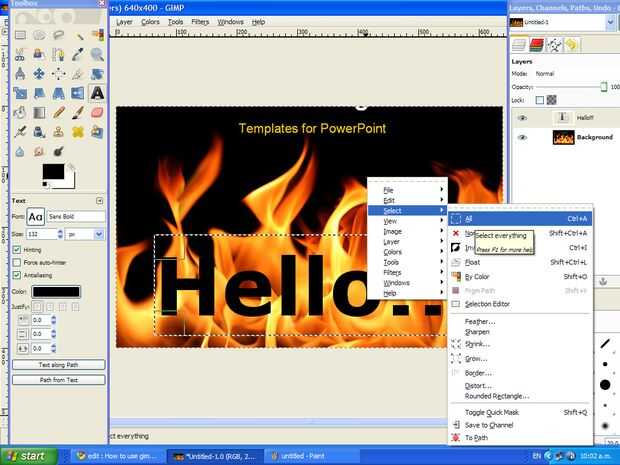Select the Free Select lasso tool
The image size is (620, 465).
(x=59, y=35)
